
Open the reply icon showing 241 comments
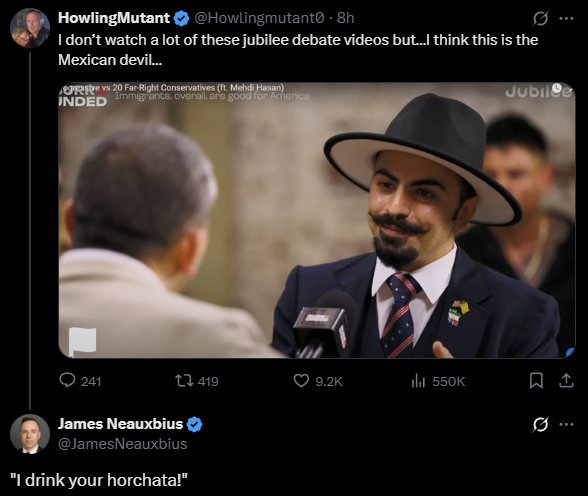pyautogui.click(x=68, y=381)
